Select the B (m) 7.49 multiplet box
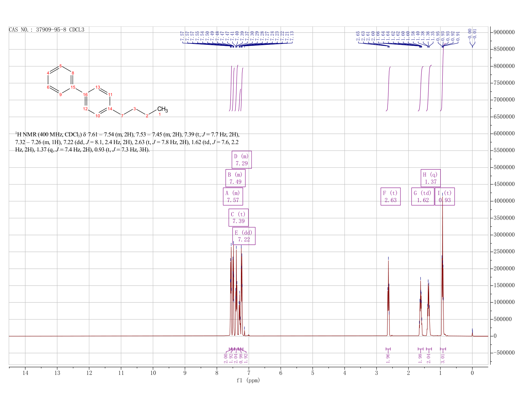This screenshot has height=411, width=532. (x=235, y=178)
